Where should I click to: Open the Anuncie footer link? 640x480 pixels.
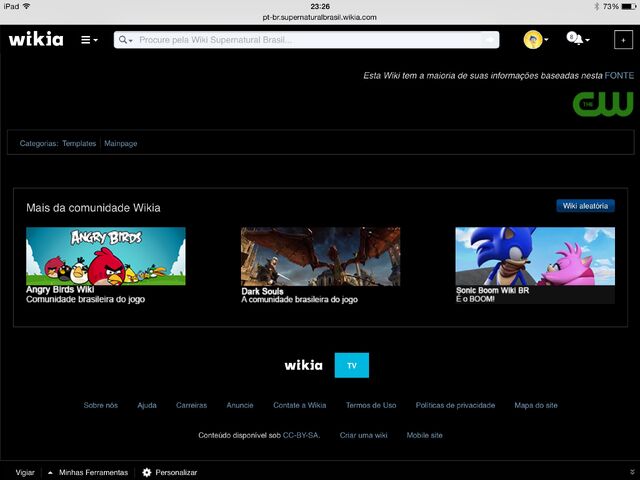pyautogui.click(x=240, y=405)
